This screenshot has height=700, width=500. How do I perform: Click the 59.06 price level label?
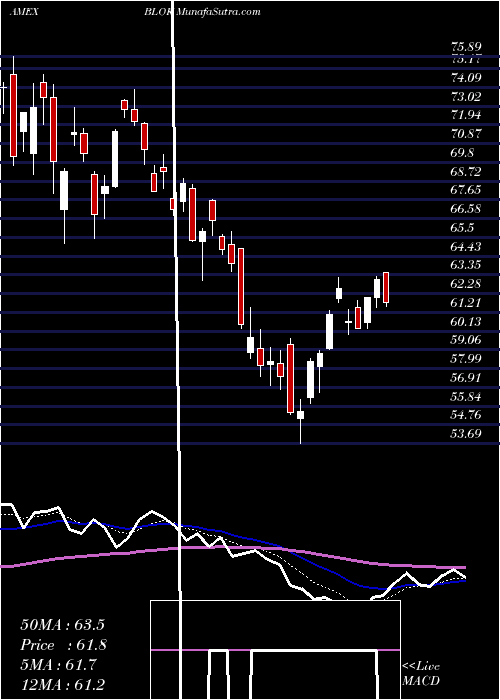465,340
